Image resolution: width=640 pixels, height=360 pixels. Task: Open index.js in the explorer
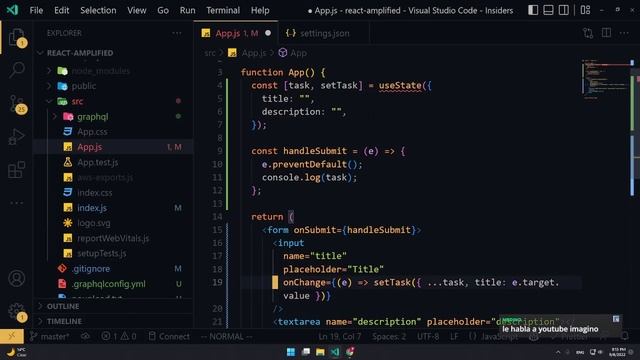(92, 208)
